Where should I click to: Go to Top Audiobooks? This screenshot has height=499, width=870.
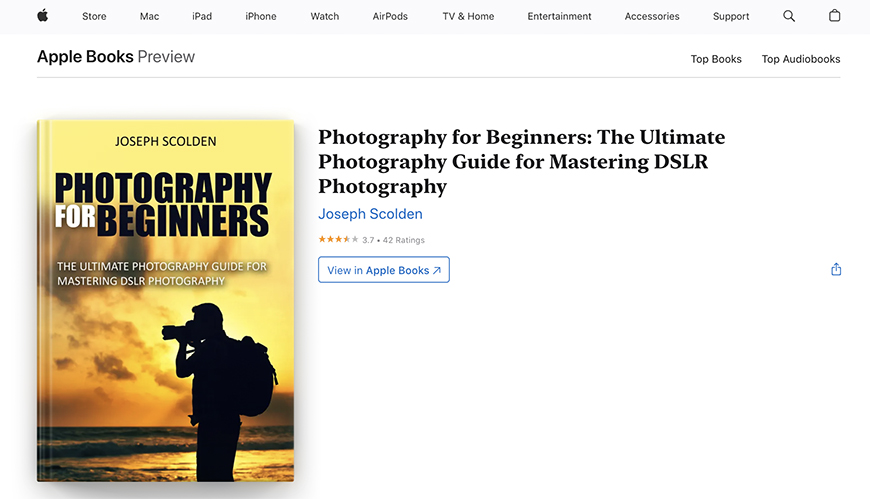point(801,59)
